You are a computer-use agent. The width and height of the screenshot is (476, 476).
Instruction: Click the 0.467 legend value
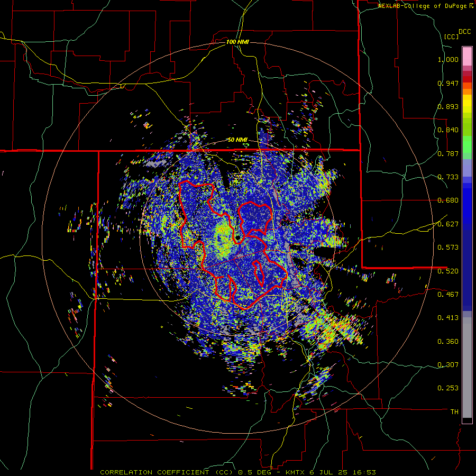click(448, 295)
